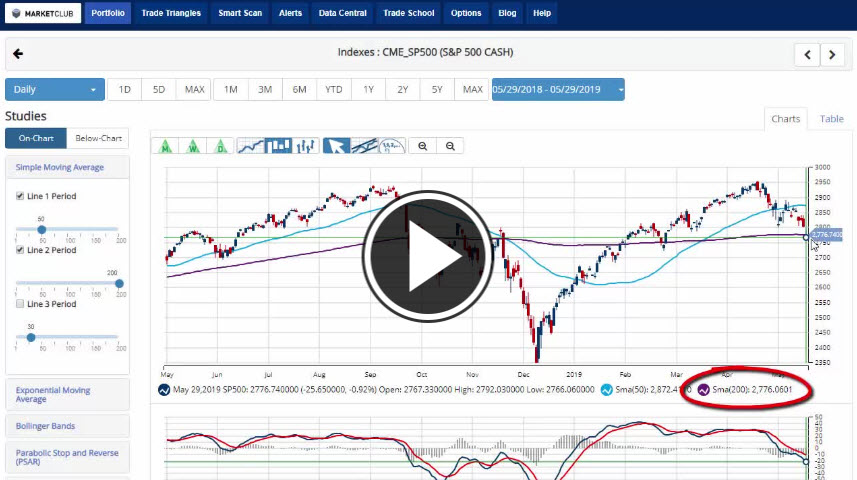Choose the trendline drawing tool
857x480 pixels.
point(364,146)
